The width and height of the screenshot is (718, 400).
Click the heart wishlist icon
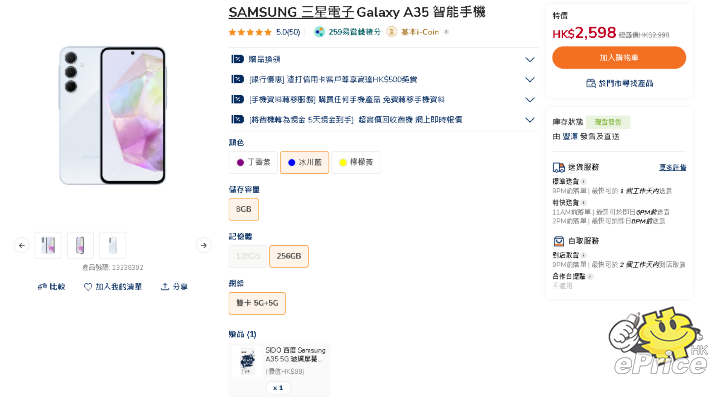(88, 286)
